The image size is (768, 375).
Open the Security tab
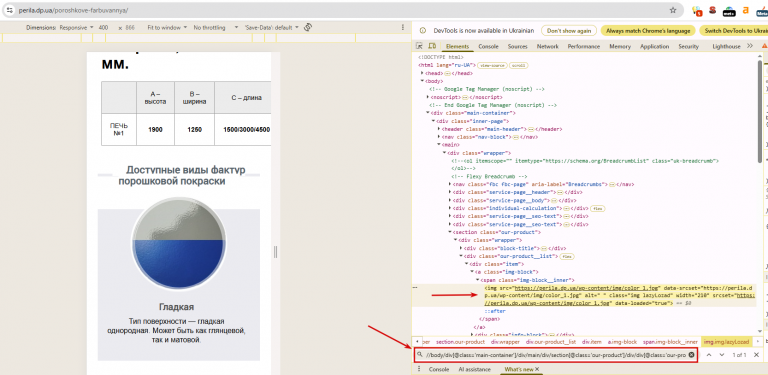pos(688,47)
